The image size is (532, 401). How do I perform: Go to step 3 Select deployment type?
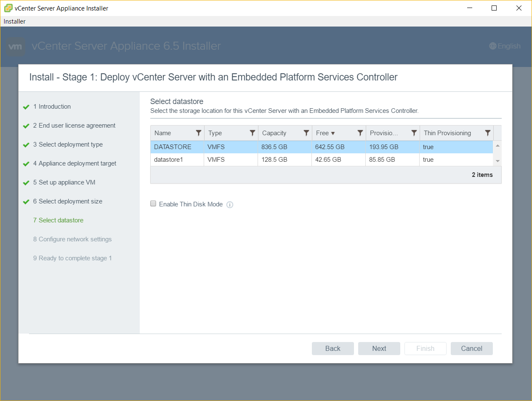68,144
